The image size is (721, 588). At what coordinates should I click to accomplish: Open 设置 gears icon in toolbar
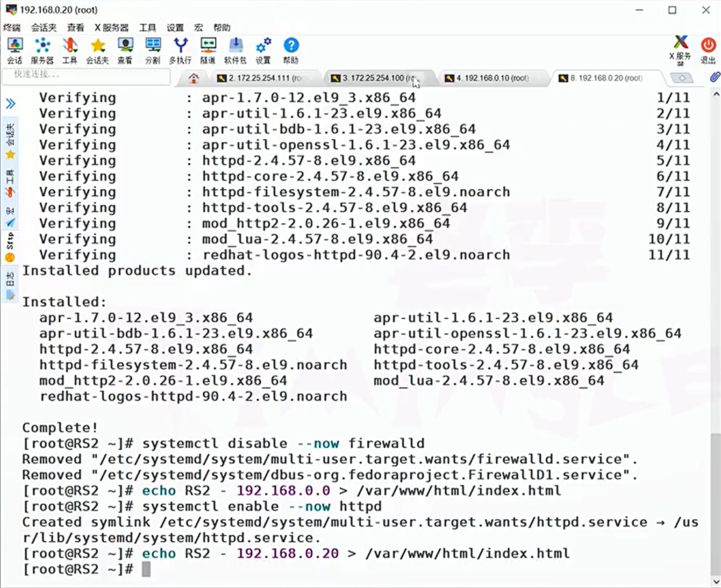point(263,50)
